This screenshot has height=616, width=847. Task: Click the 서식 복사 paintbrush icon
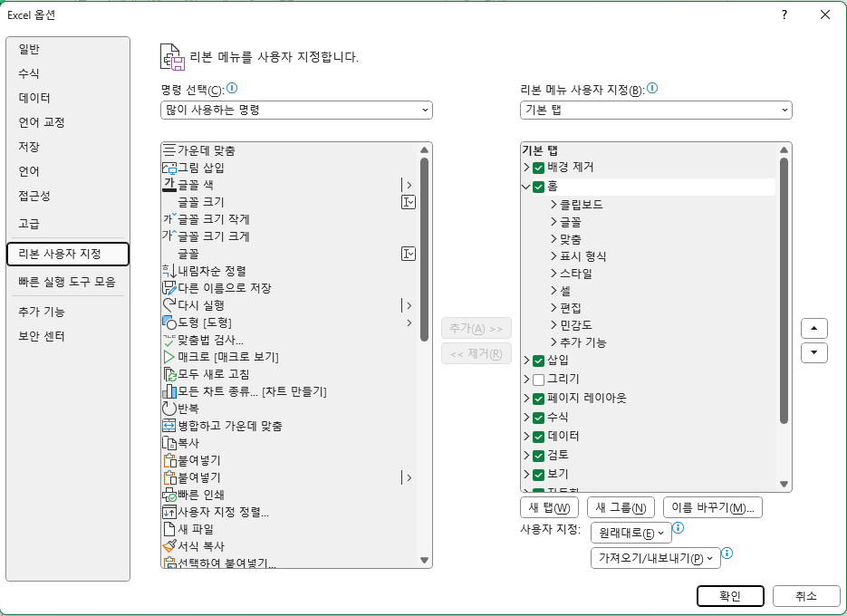point(169,546)
